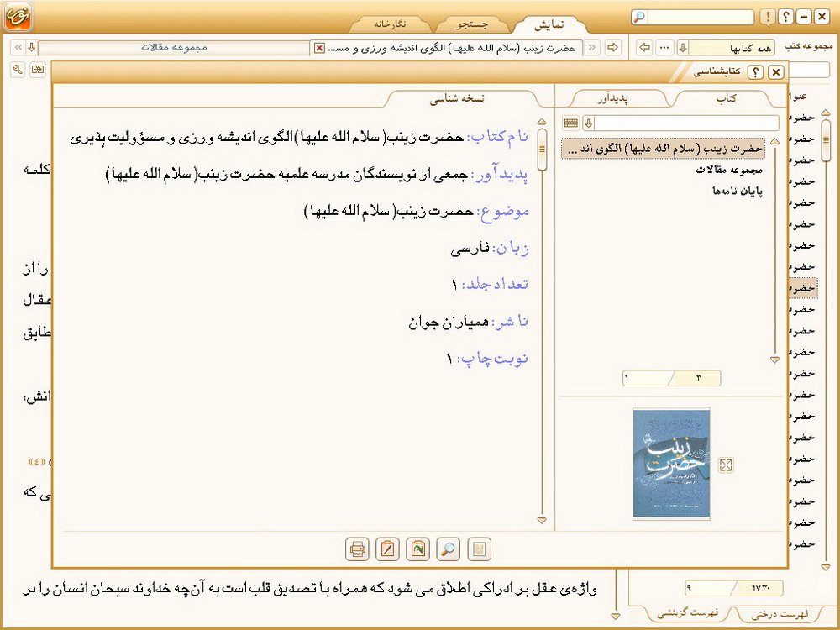
Task: Enlarge the book cover with expand icon
Action: click(x=727, y=465)
